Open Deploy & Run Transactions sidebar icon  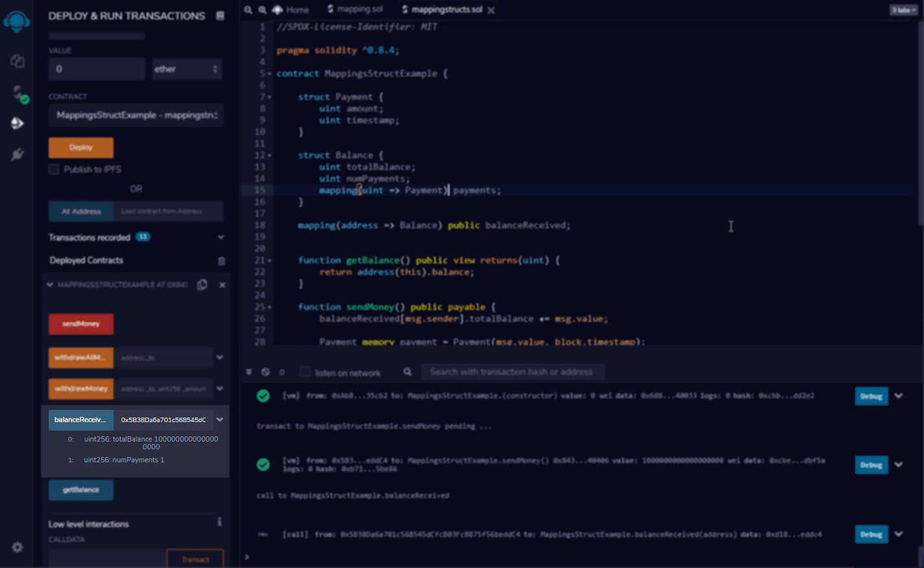pyautogui.click(x=18, y=123)
